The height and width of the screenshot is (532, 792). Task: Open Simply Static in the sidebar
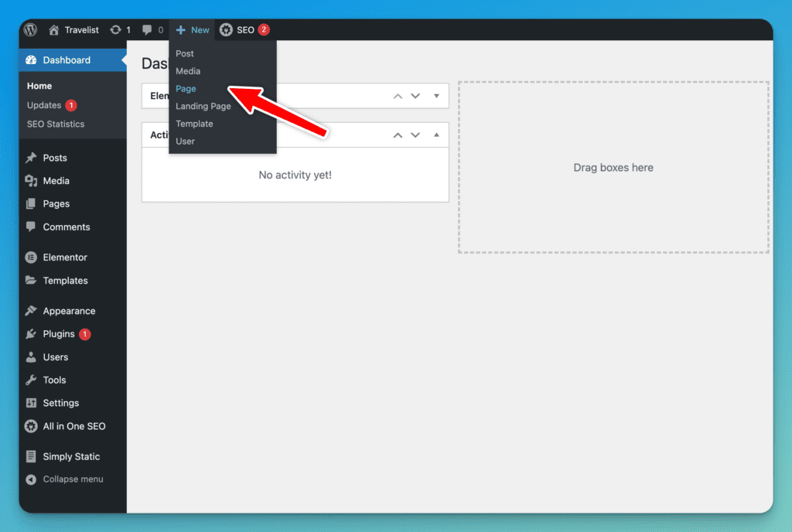click(x=71, y=456)
